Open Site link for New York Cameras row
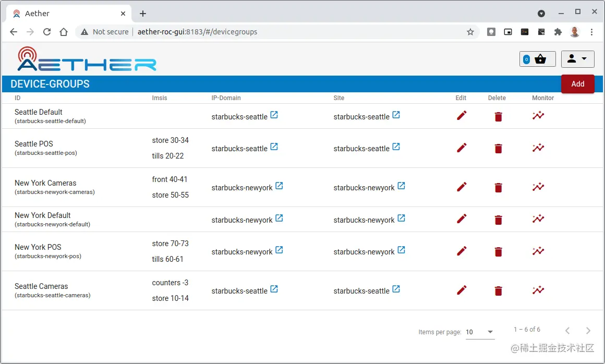Image resolution: width=605 pixels, height=364 pixels. (401, 186)
